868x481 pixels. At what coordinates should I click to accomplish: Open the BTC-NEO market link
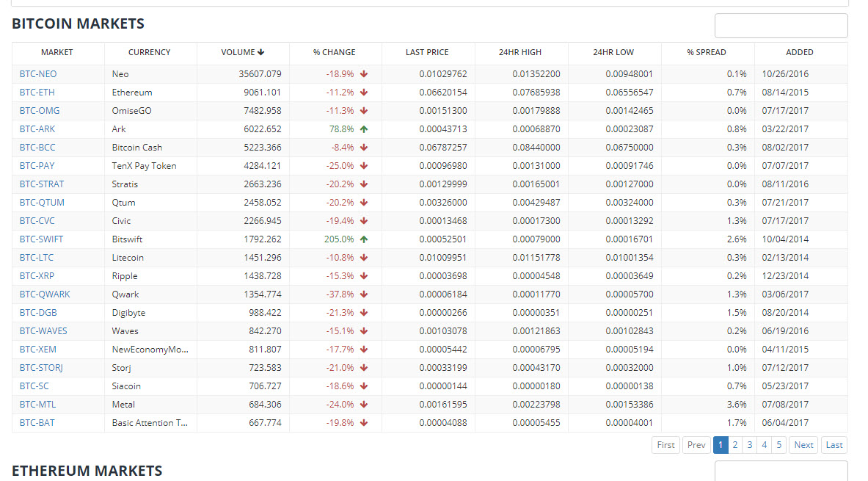[x=38, y=73]
